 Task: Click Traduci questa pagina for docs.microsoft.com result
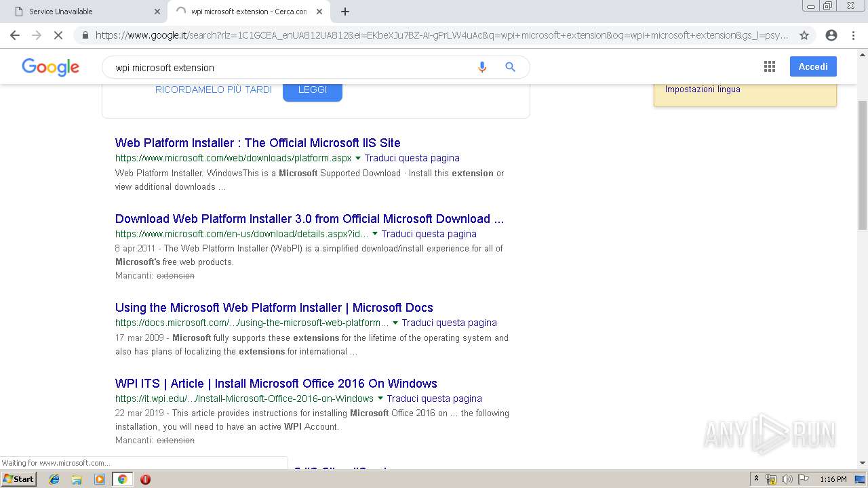(x=449, y=323)
